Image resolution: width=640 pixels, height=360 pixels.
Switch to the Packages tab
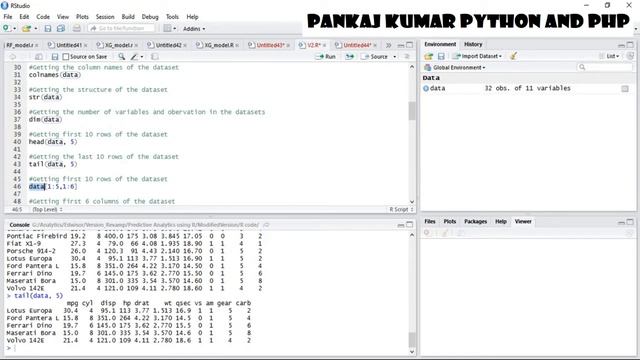pyautogui.click(x=476, y=221)
